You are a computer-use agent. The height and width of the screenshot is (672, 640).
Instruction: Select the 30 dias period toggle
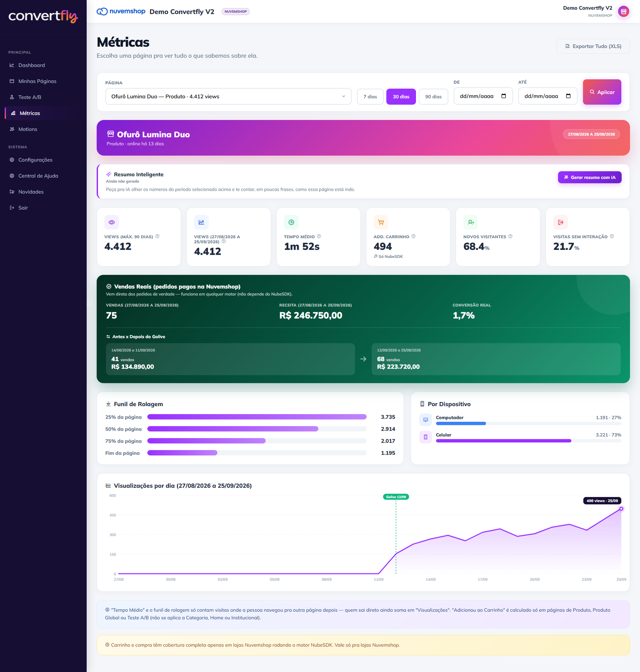click(x=401, y=97)
